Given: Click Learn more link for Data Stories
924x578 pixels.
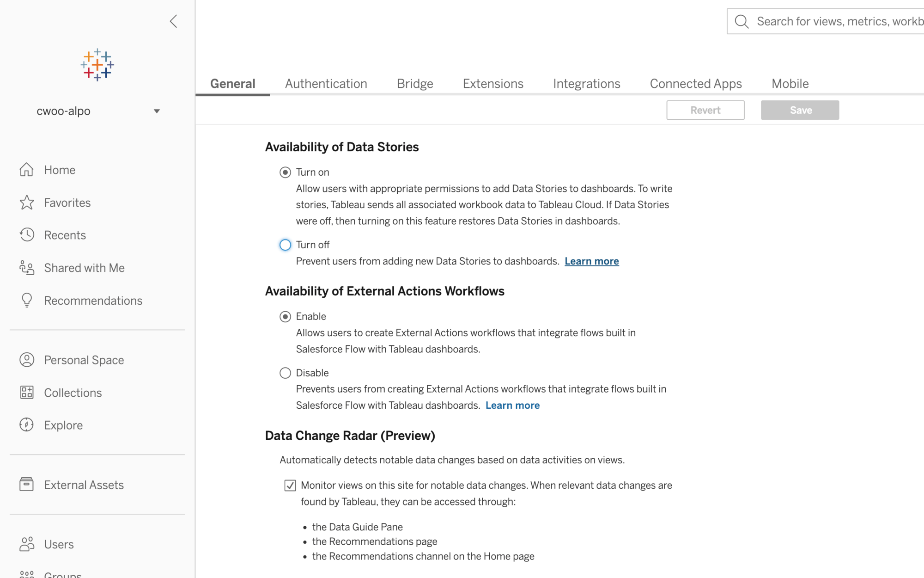Looking at the screenshot, I should tap(591, 261).
